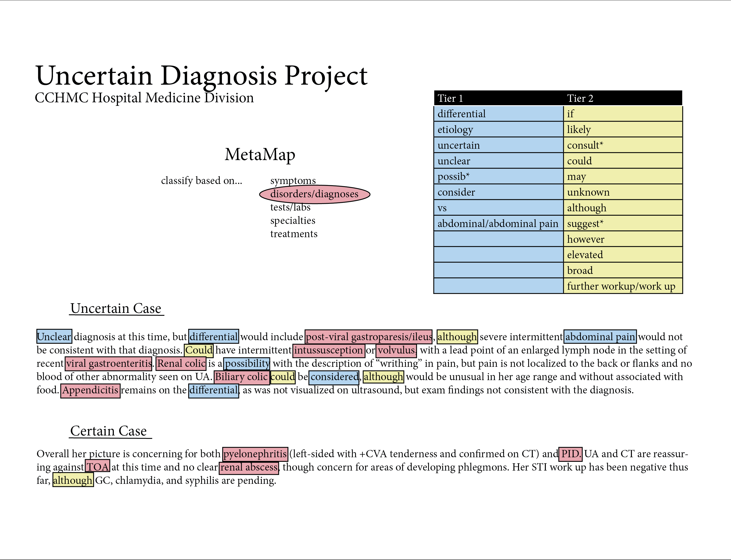Select 'tests/labs' in the MetaMap list

[290, 207]
